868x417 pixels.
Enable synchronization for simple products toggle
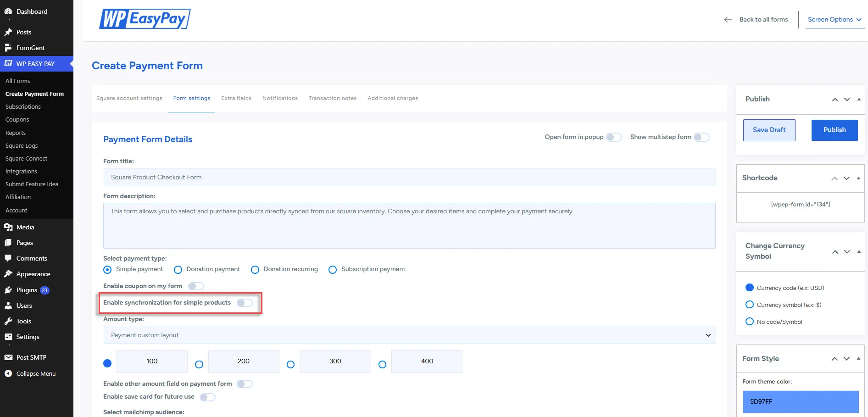pos(245,303)
